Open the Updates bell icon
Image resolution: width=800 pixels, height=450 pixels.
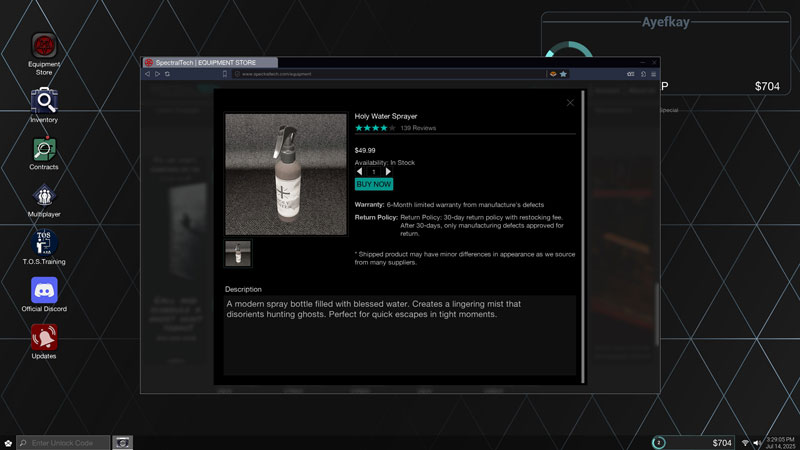pos(44,337)
